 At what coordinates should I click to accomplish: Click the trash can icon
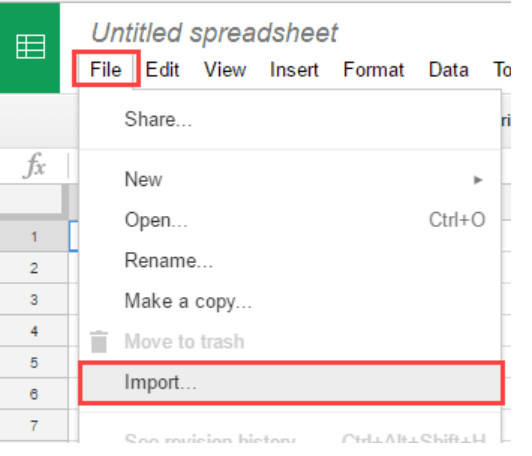[99, 341]
